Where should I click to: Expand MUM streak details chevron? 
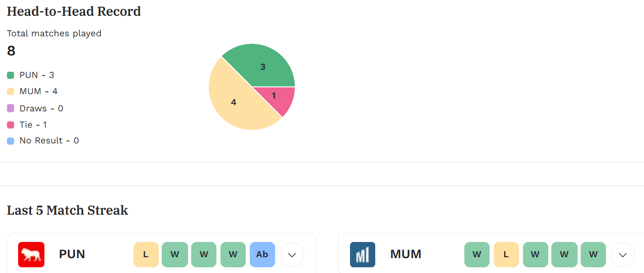(x=623, y=255)
